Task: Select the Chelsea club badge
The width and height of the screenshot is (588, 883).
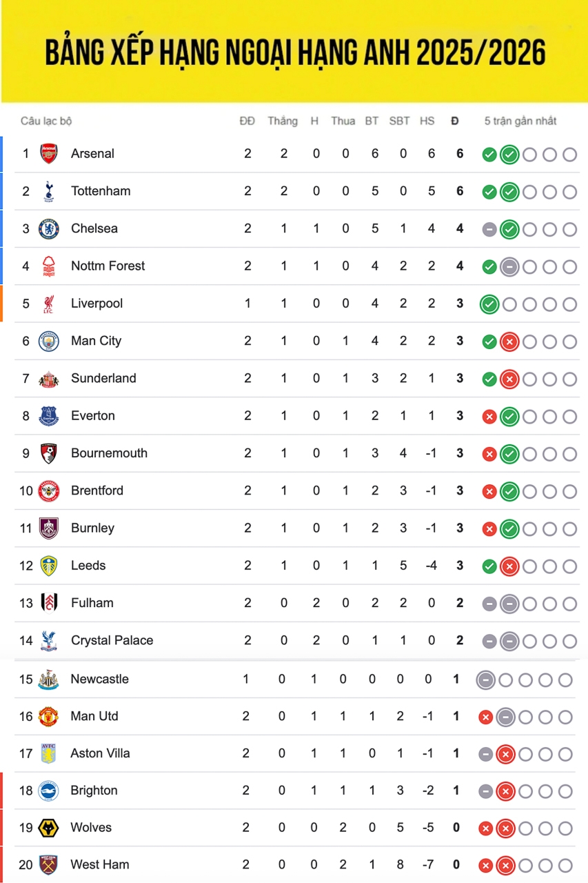Action: (x=49, y=228)
